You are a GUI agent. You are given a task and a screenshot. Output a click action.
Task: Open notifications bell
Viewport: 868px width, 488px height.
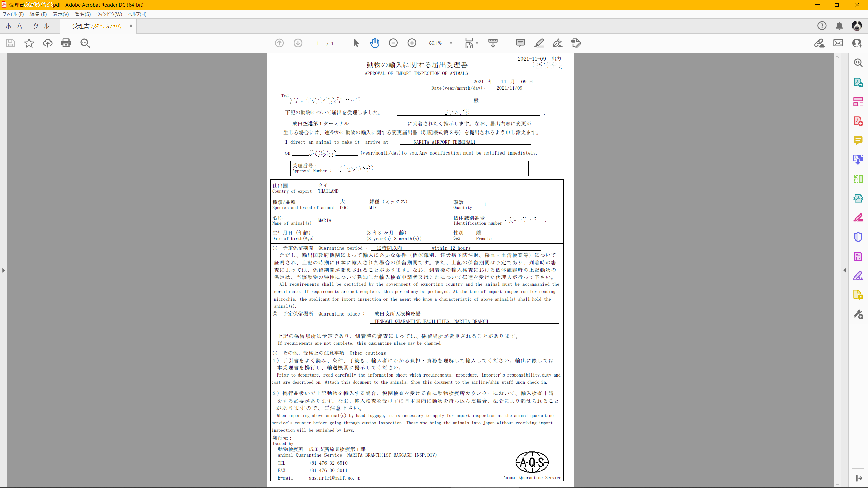[839, 26]
